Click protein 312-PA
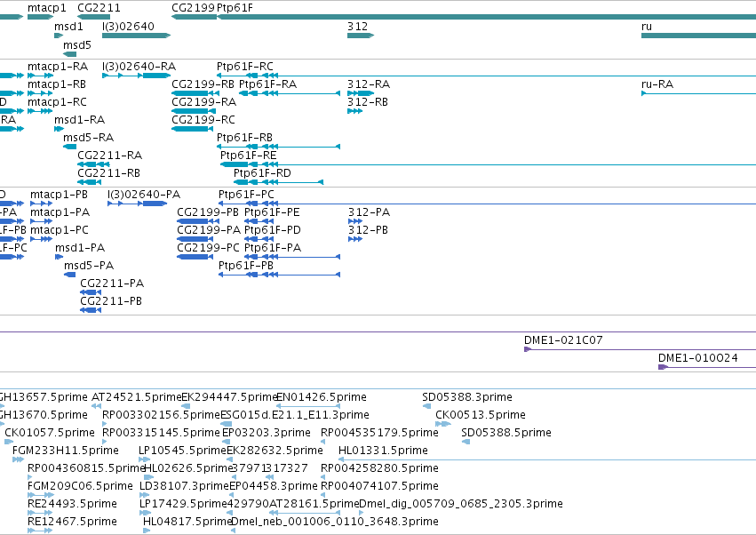The image size is (756, 535). (355, 221)
